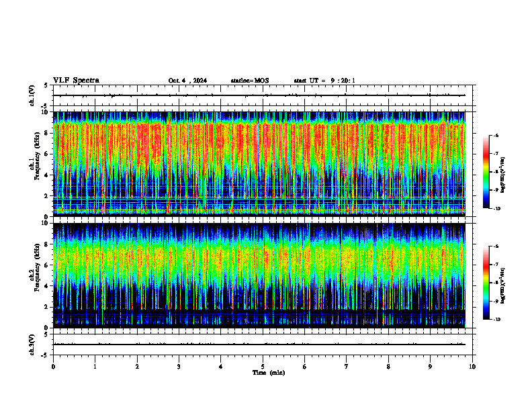Click time axis tick label "8"

point(388,367)
